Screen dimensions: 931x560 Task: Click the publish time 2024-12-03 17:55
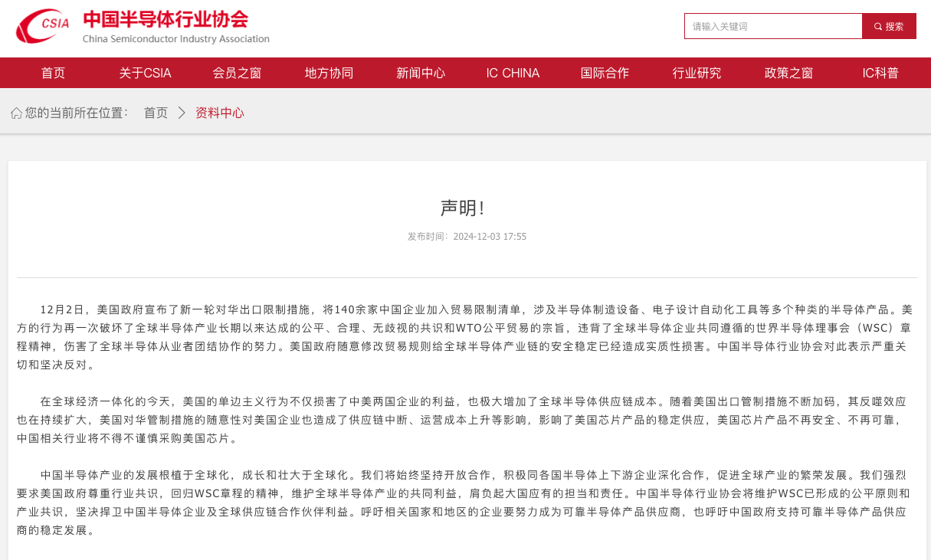tap(490, 237)
